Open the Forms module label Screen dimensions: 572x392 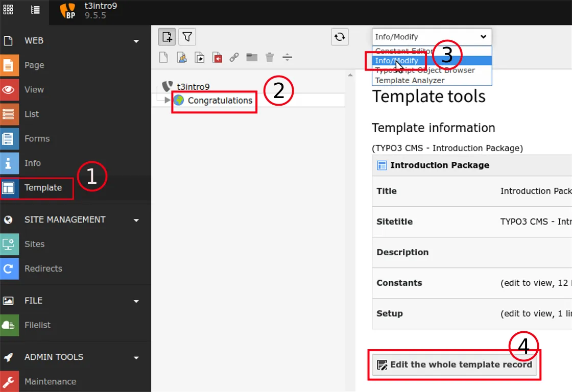[x=37, y=138]
